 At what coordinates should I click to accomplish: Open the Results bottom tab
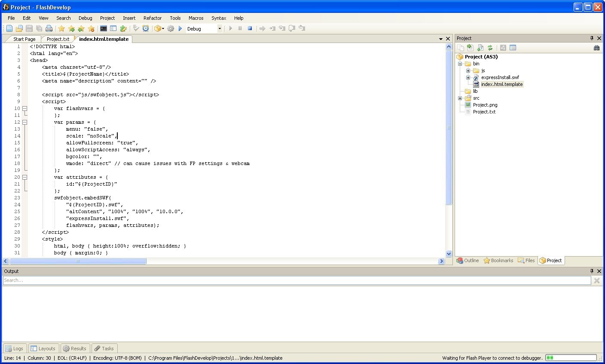tap(75, 349)
